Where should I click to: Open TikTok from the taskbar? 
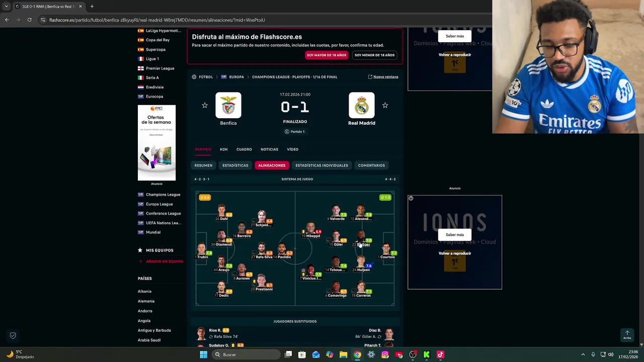coord(440,354)
